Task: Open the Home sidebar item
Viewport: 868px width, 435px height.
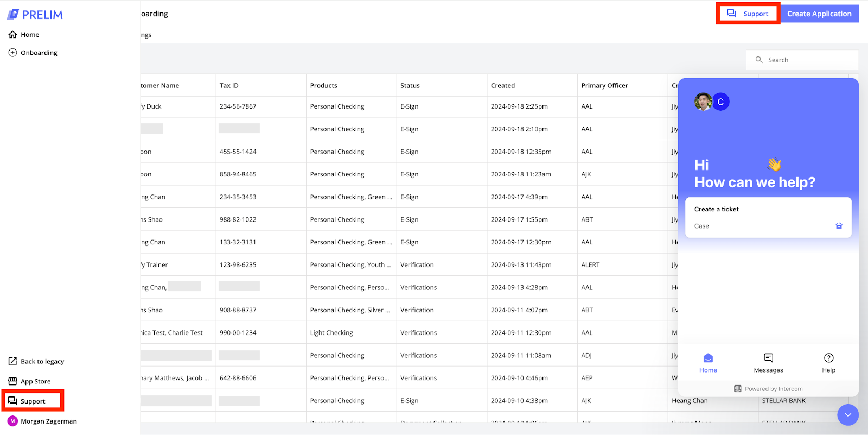Action: [24, 35]
